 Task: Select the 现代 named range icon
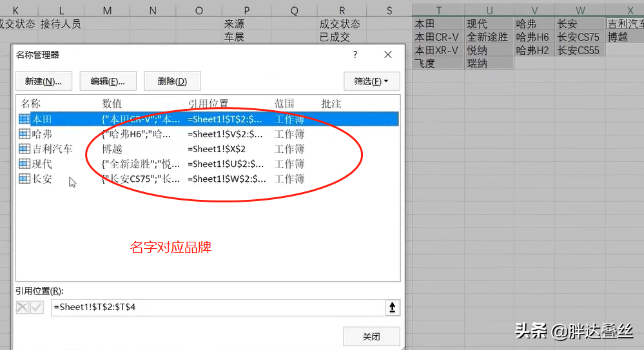(x=24, y=164)
